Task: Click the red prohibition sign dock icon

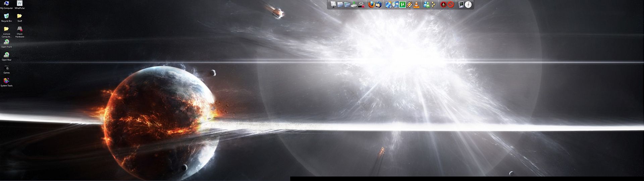Action: click(x=451, y=4)
